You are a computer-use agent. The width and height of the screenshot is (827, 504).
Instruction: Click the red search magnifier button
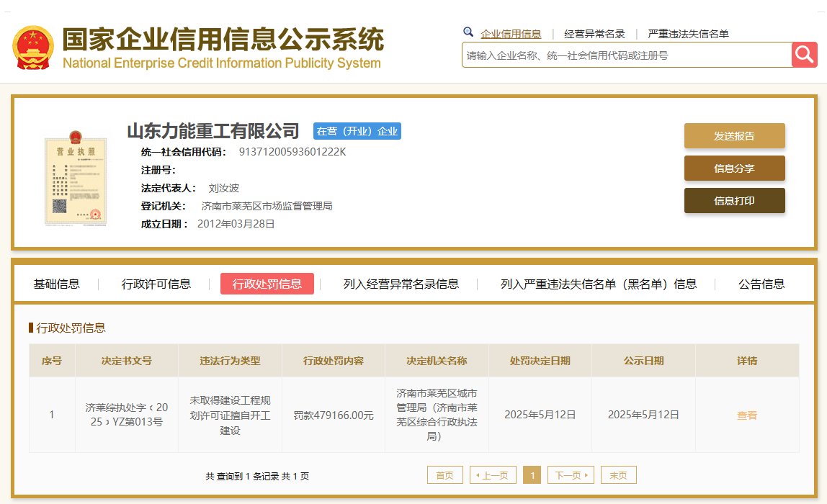click(x=805, y=55)
